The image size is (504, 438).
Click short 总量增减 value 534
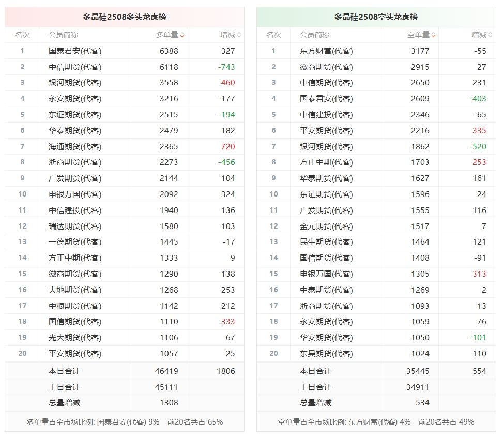point(422,403)
